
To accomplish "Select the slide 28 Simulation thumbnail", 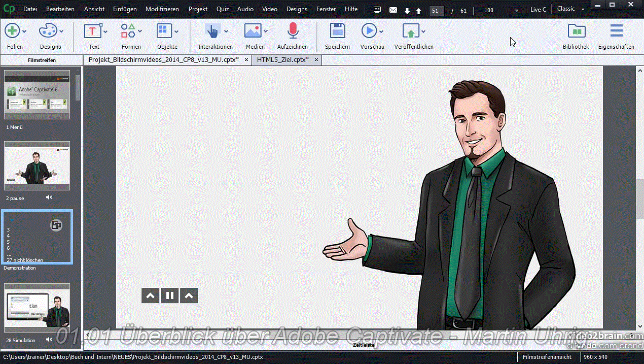I will [x=37, y=308].
